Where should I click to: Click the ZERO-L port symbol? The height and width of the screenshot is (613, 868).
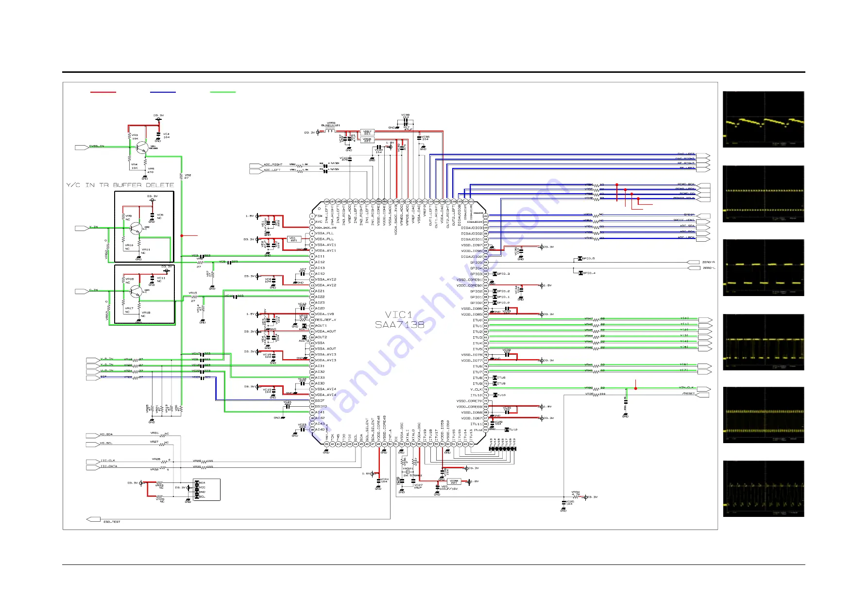click(693, 268)
